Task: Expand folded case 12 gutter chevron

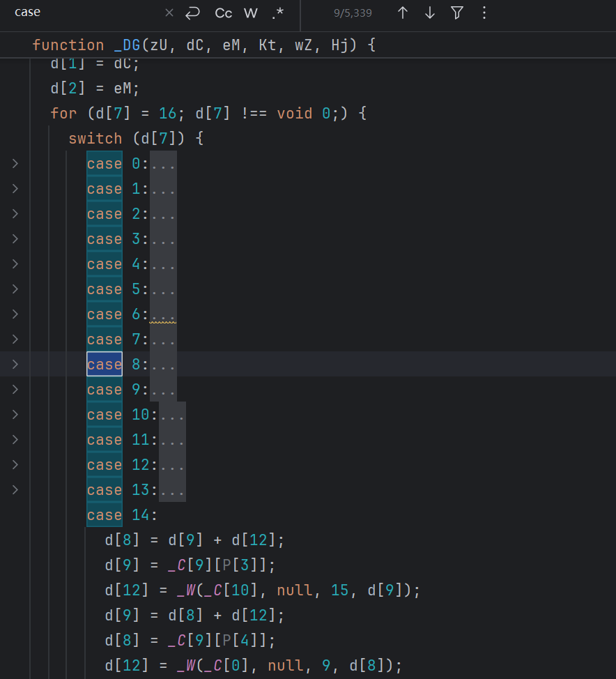Action: pyautogui.click(x=15, y=465)
